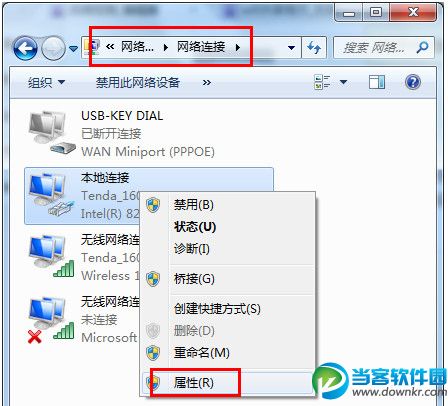The image size is (448, 406).
Task: Click the refresh icon beside address bar
Action: tap(314, 48)
